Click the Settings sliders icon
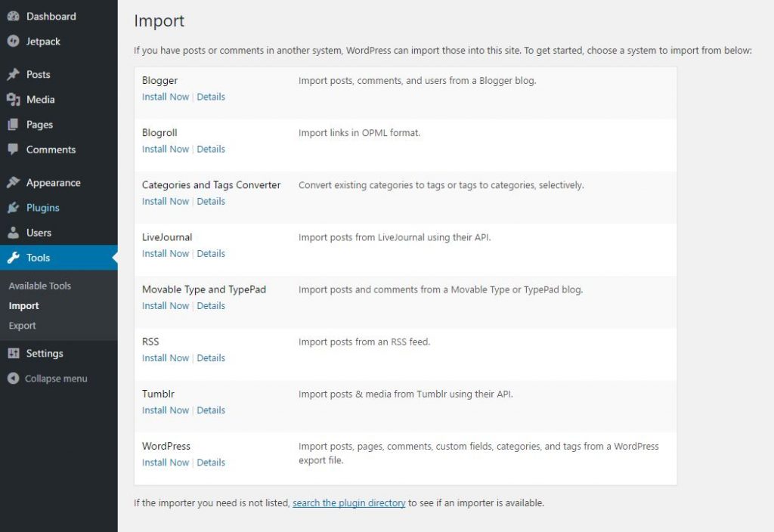Screen dimensions: 774x532 tap(13, 354)
